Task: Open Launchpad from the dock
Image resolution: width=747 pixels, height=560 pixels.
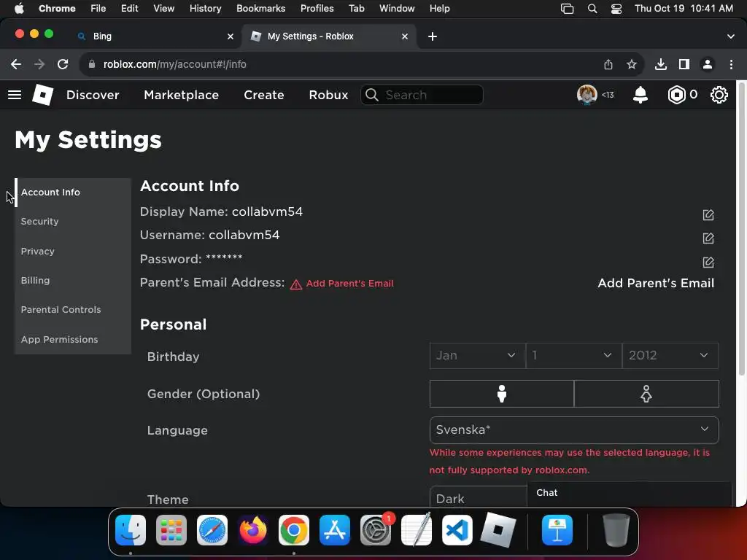Action: [x=171, y=530]
